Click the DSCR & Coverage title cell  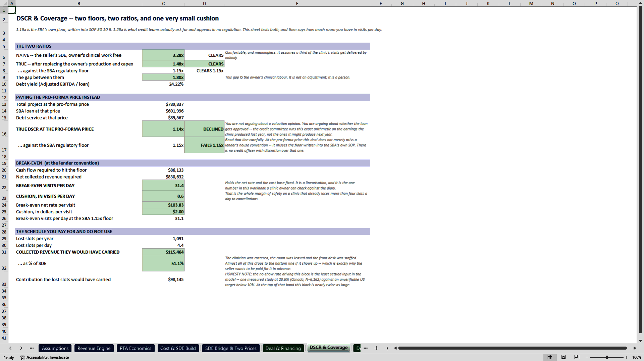point(117,18)
